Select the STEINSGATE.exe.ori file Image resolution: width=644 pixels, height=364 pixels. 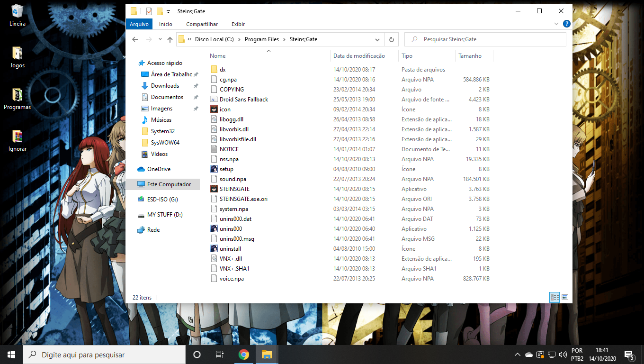pyautogui.click(x=243, y=199)
